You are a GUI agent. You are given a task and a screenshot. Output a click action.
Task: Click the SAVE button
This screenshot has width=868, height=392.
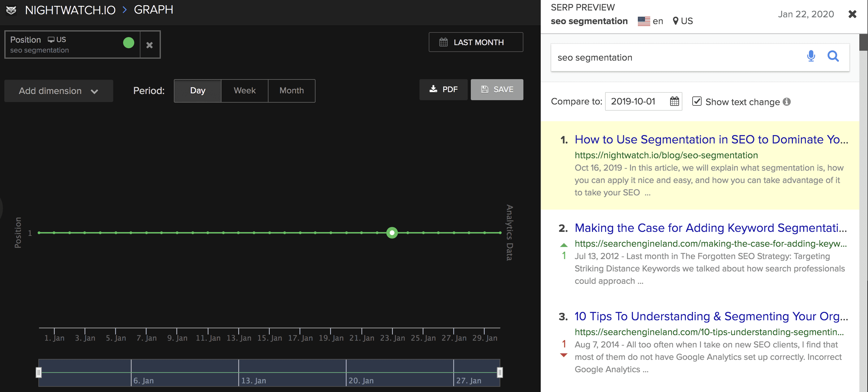click(x=497, y=89)
